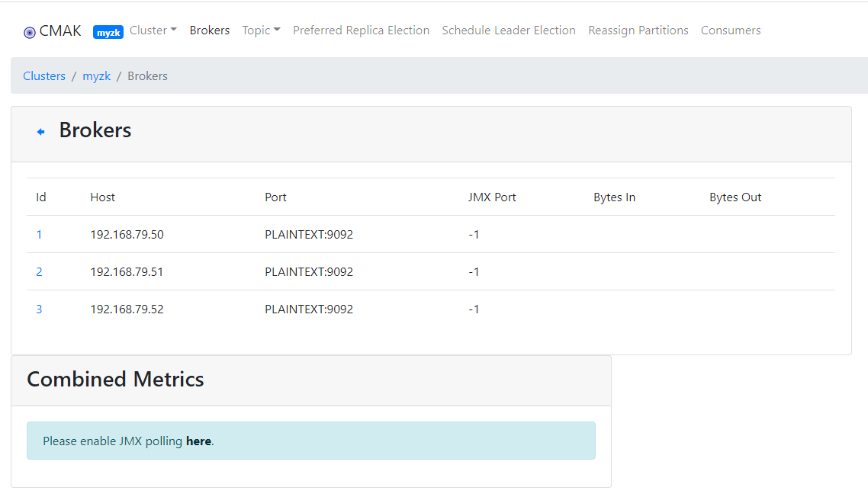This screenshot has width=868, height=497.
Task: Click the Bytes In column header
Action: (614, 197)
